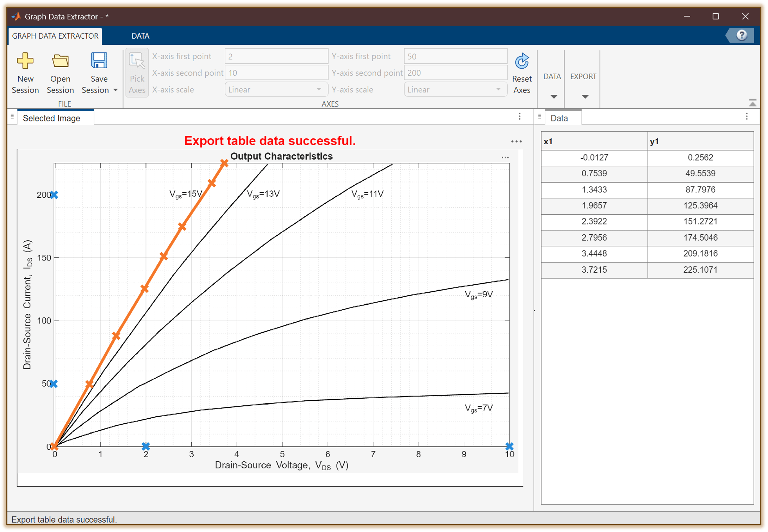
Task: Open the X-axis scale Linear dropdown
Action: [x=276, y=89]
